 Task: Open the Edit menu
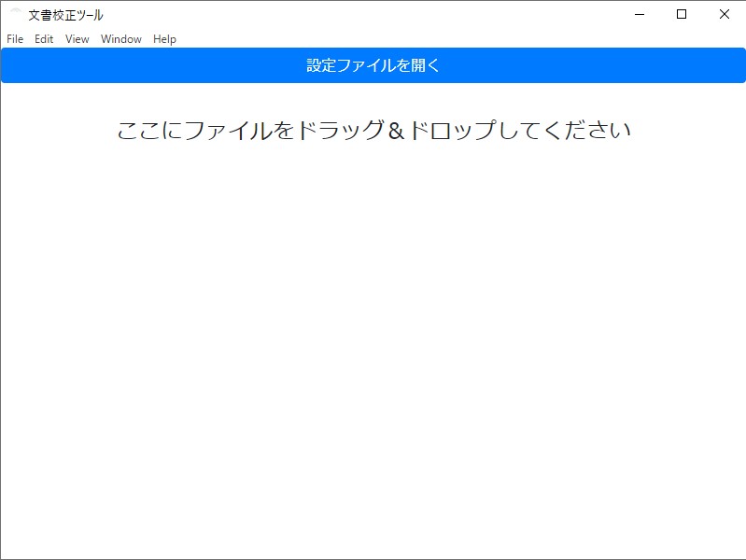click(44, 39)
